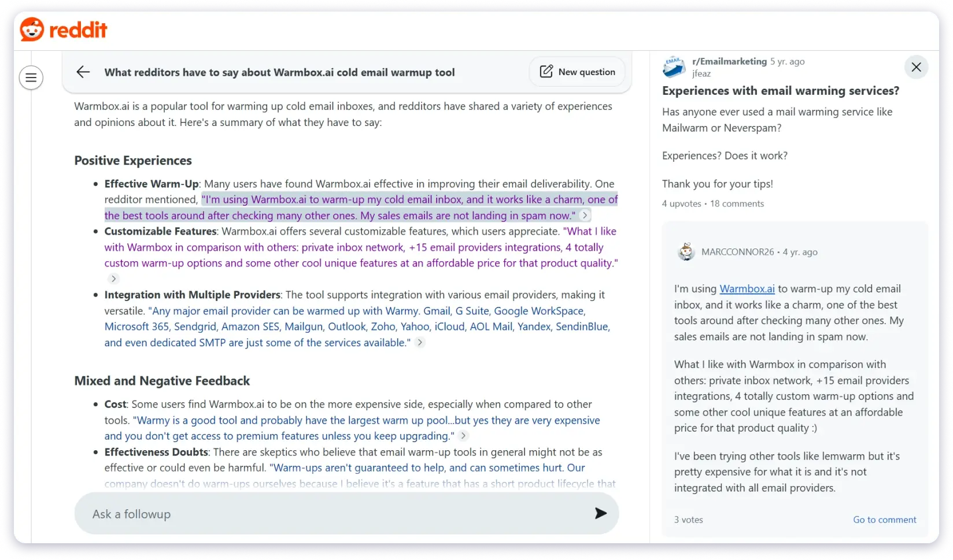Viewport: 953px width, 560px height.
Task: Go back using the left arrow
Action: coord(83,72)
